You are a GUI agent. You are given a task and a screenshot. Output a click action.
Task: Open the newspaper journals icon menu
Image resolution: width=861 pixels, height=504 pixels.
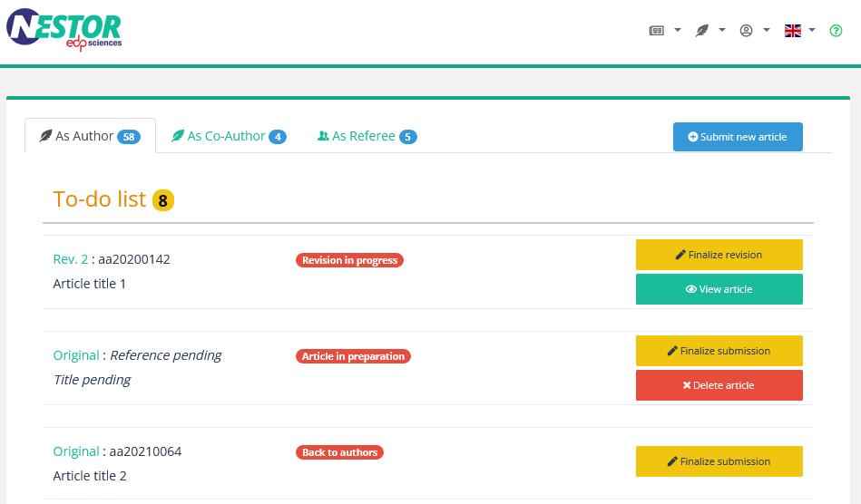pyautogui.click(x=656, y=31)
